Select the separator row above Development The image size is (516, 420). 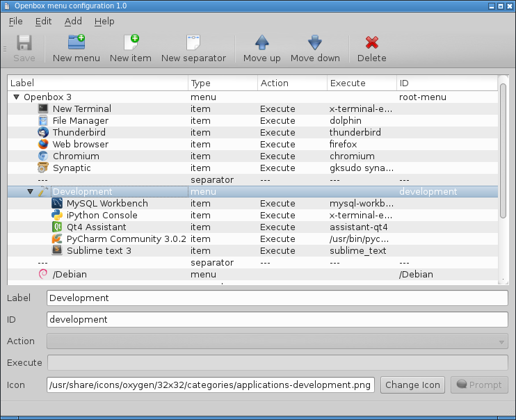252,179
